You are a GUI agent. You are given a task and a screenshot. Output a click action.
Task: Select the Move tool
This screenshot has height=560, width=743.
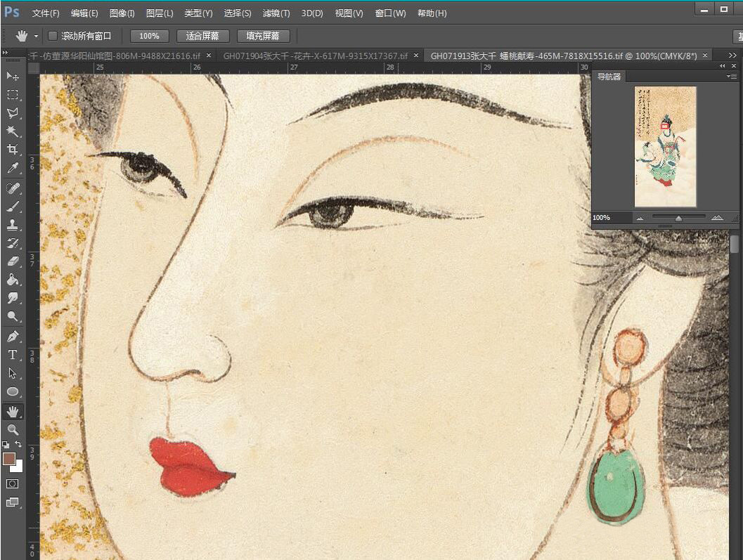coord(13,76)
